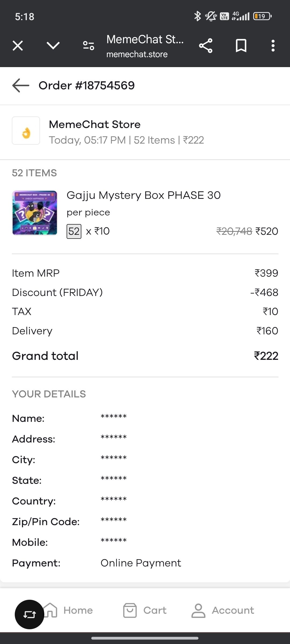Open Gajju Mystery Box product image
290x644 pixels.
pos(35,213)
